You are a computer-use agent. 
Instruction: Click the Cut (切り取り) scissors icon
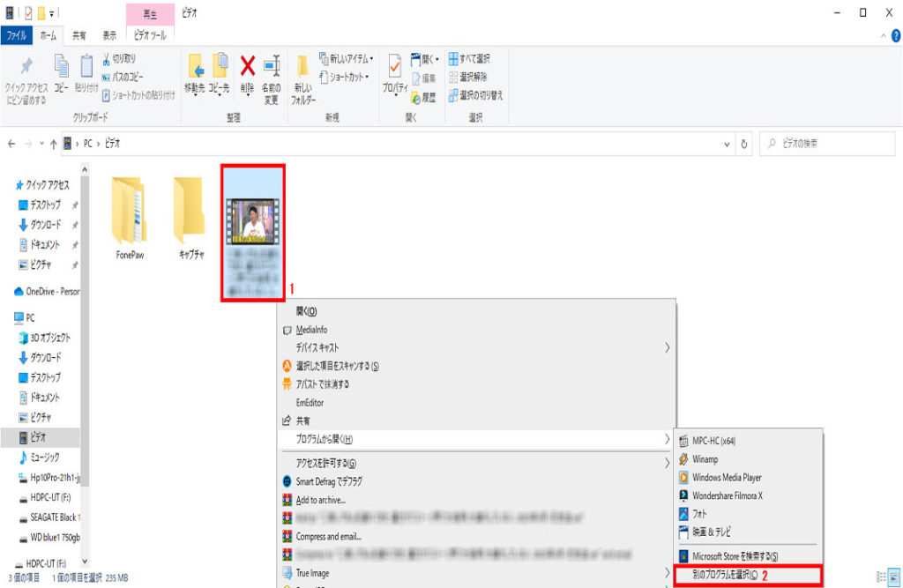(x=107, y=59)
